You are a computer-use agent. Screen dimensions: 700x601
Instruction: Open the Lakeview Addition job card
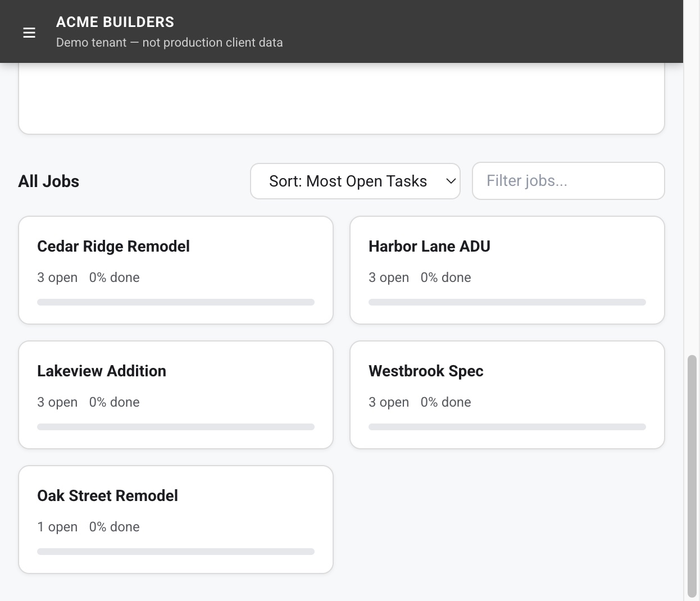coord(176,395)
